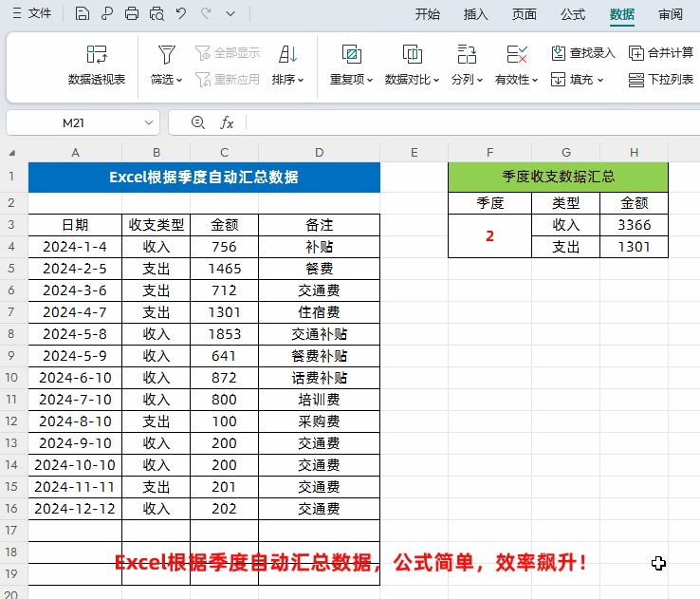Expand the Name Box dropdown chevron
Screen dimensions: 700x599
[149, 122]
